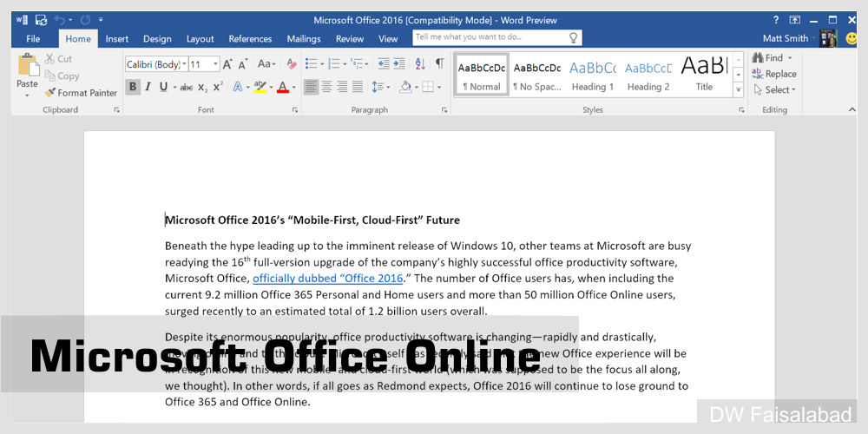Click the Help question mark icon

tap(776, 20)
